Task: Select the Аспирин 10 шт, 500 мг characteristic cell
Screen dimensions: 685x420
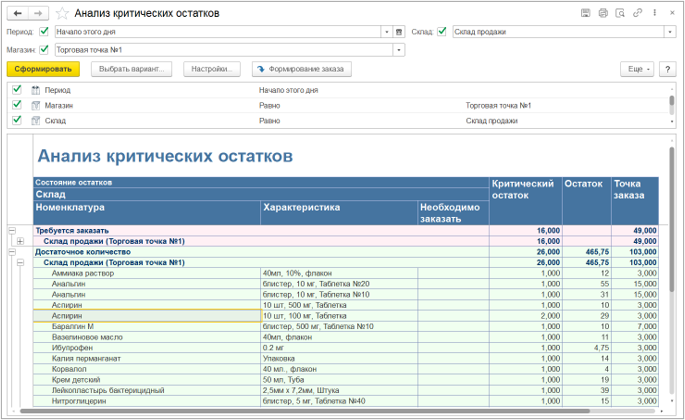Action: point(339,305)
